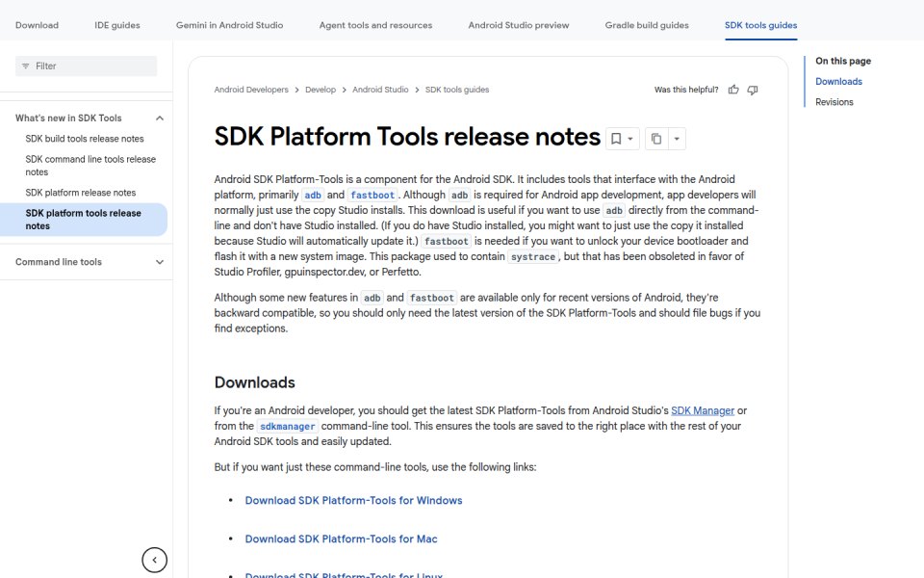Click the filter icon in sidebar
924x578 pixels.
tap(25, 66)
